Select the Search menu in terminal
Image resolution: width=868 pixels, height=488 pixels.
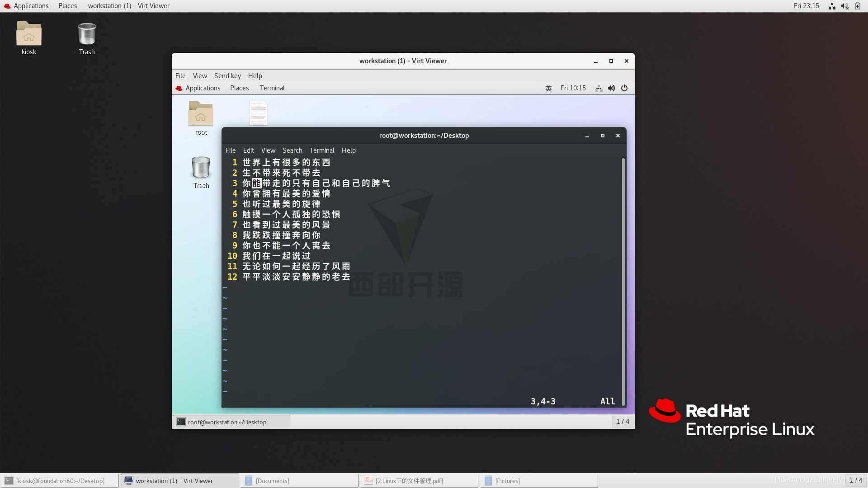point(292,150)
